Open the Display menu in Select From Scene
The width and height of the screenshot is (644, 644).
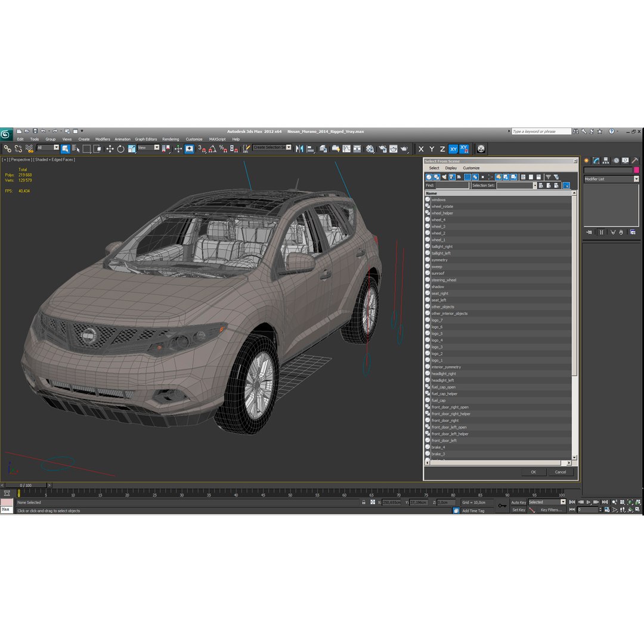pyautogui.click(x=451, y=168)
